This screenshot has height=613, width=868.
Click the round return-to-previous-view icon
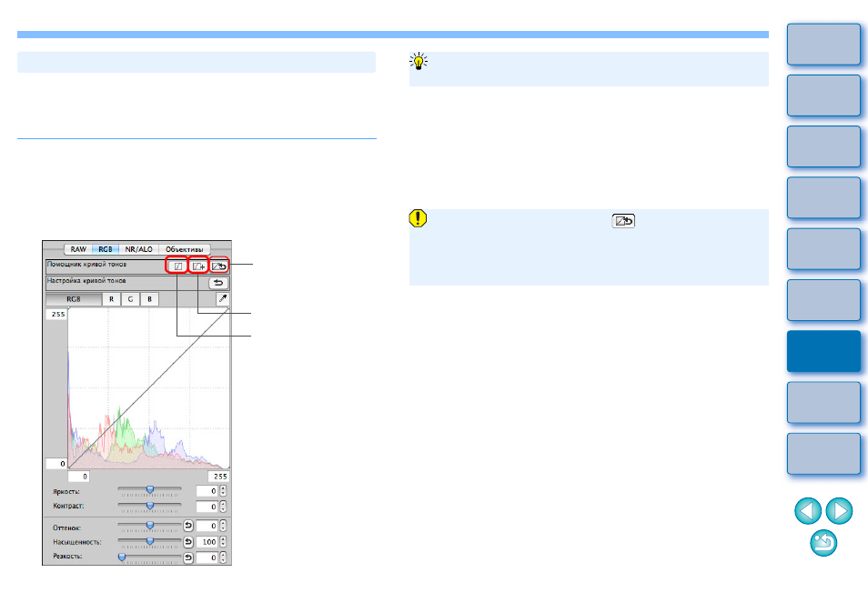tap(823, 543)
